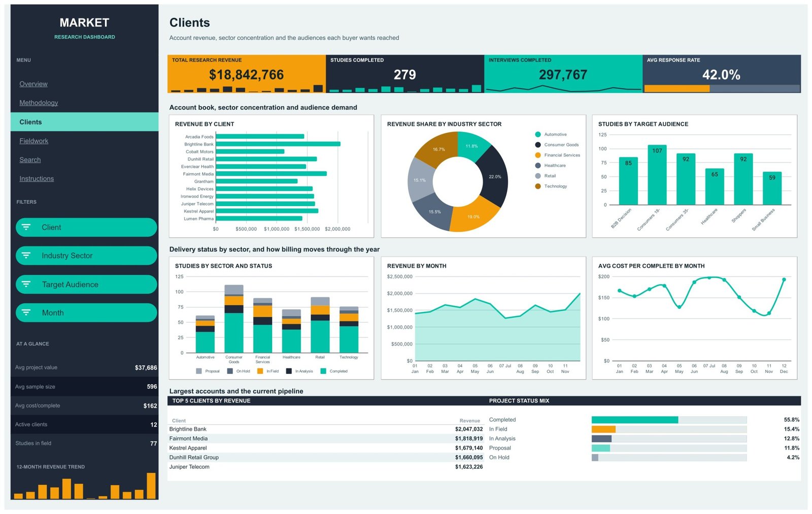Select the Clients menu item
The image size is (812, 514).
point(84,122)
